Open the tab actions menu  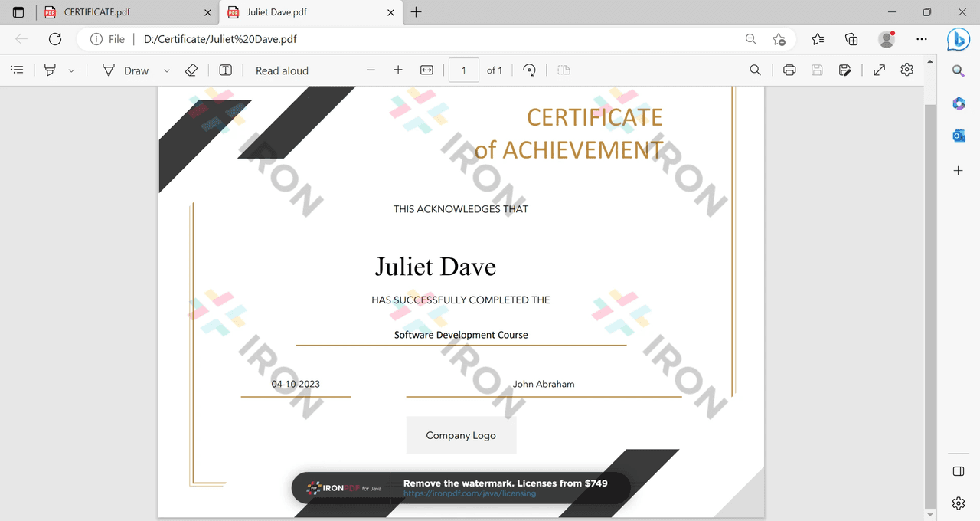click(x=18, y=12)
